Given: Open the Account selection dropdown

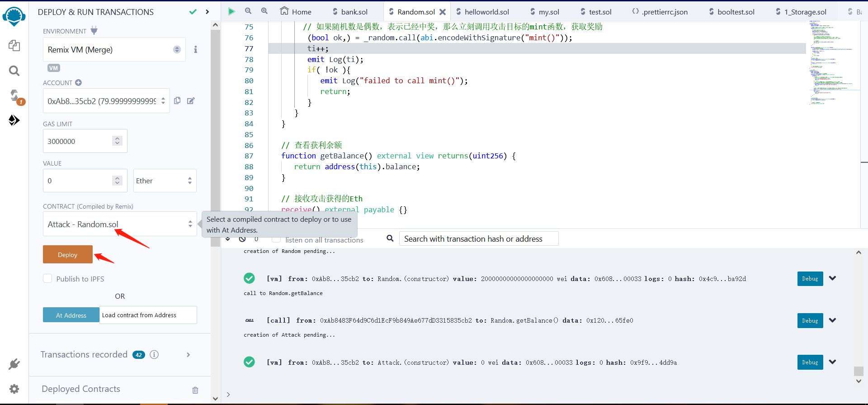Looking at the screenshot, I should click(x=106, y=101).
